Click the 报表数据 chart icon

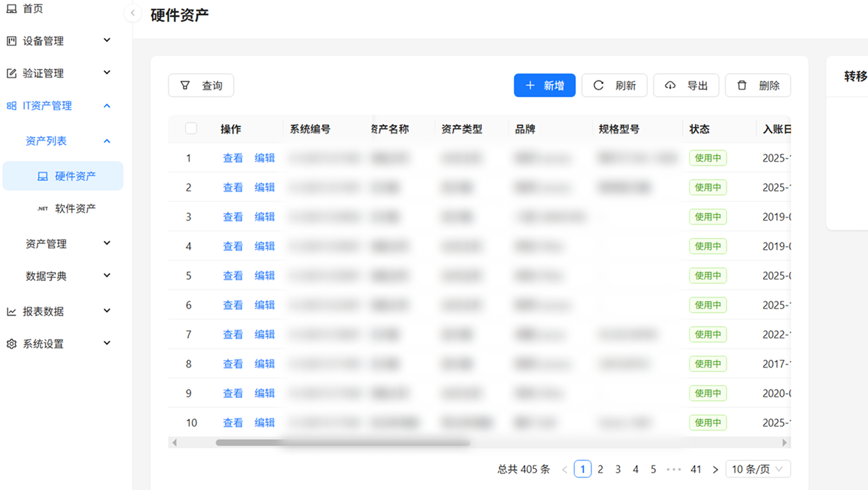[12, 312]
